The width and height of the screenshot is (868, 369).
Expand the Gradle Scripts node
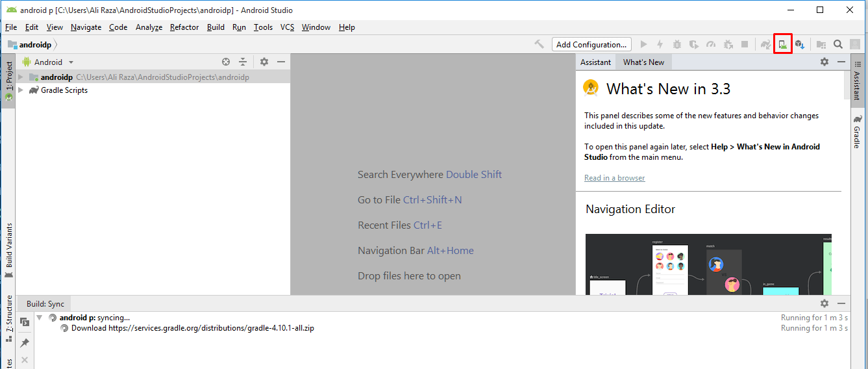[21, 90]
